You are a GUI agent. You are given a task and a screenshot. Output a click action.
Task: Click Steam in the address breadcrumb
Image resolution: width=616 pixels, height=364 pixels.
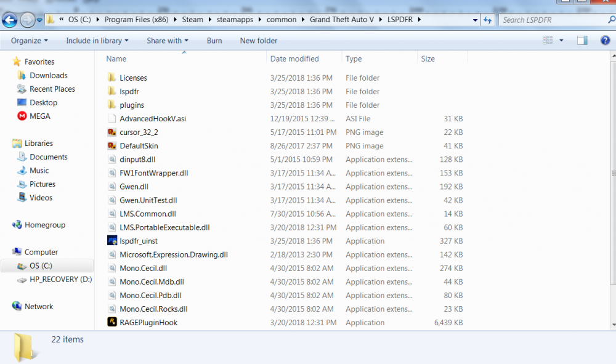[192, 20]
